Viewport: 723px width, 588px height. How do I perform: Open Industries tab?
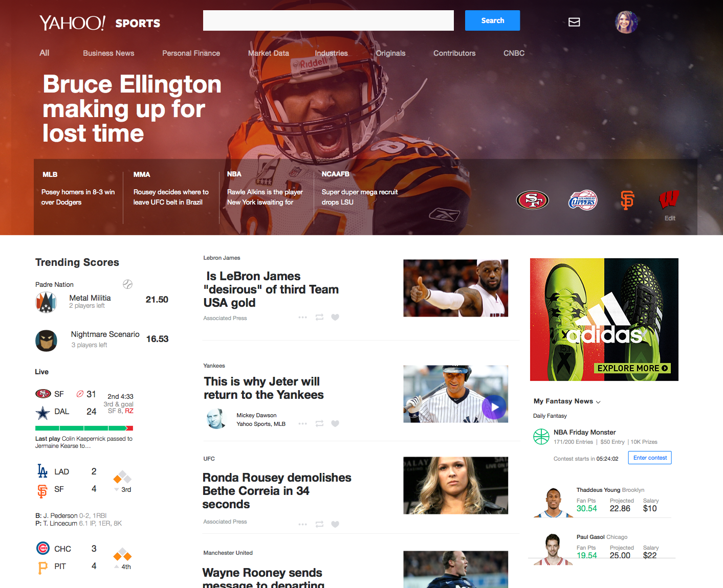pos(331,53)
